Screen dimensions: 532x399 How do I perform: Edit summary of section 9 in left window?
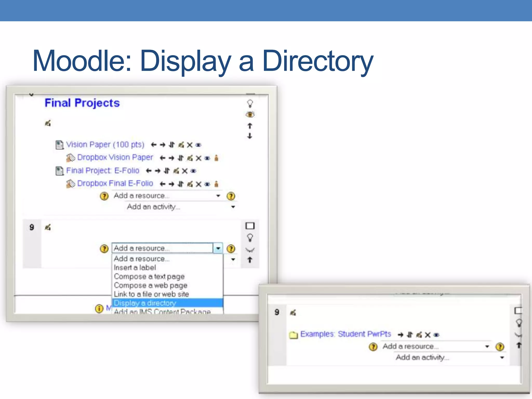coord(48,228)
